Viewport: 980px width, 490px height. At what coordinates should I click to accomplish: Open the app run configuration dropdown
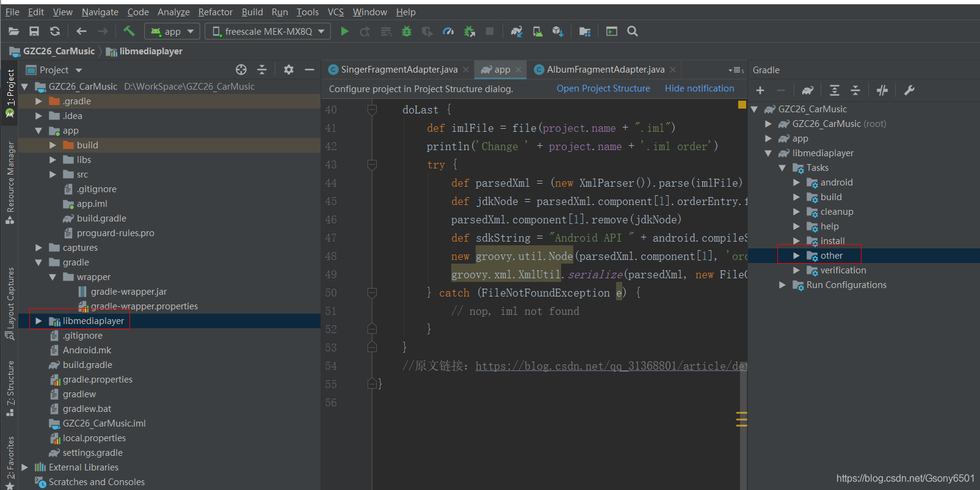point(172,31)
